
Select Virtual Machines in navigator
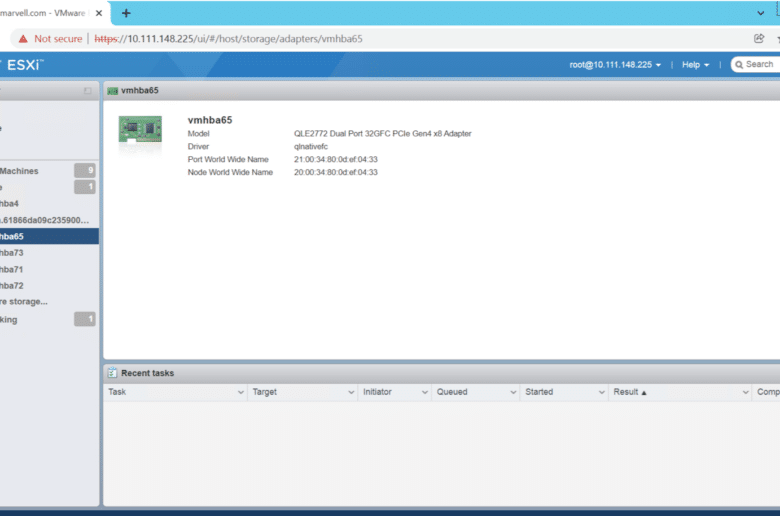(19, 171)
